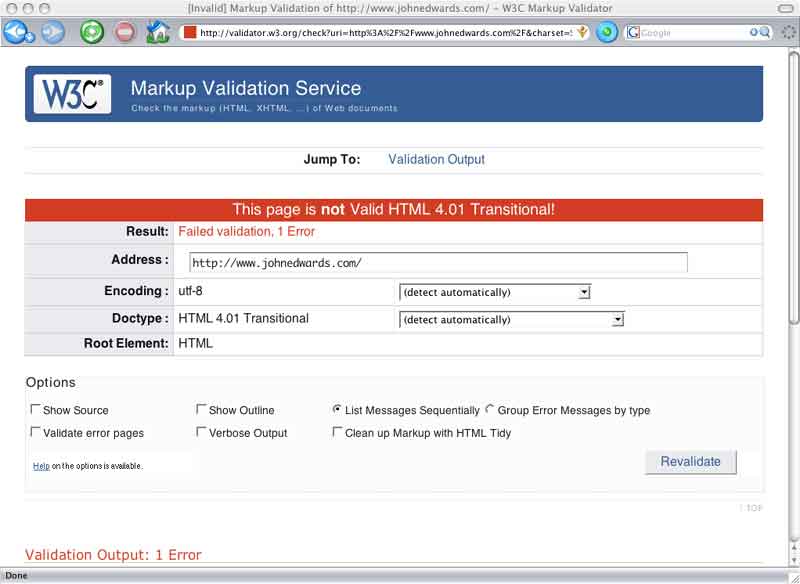Click the magnifier icon in search box
The image size is (800, 584).
(765, 33)
